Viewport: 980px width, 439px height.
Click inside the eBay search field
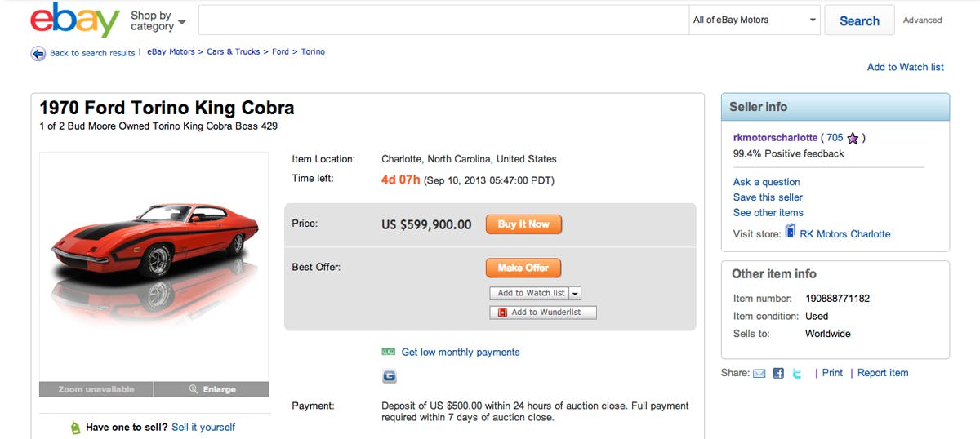pos(443,20)
